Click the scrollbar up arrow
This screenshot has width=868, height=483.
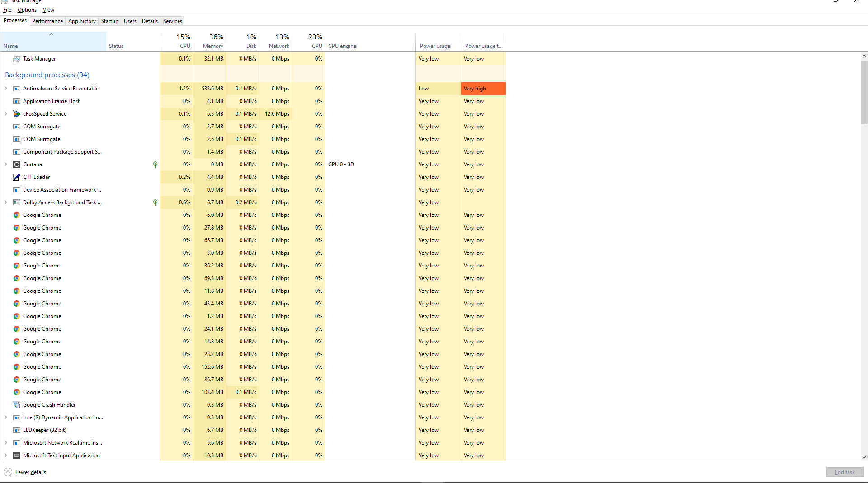tap(864, 56)
